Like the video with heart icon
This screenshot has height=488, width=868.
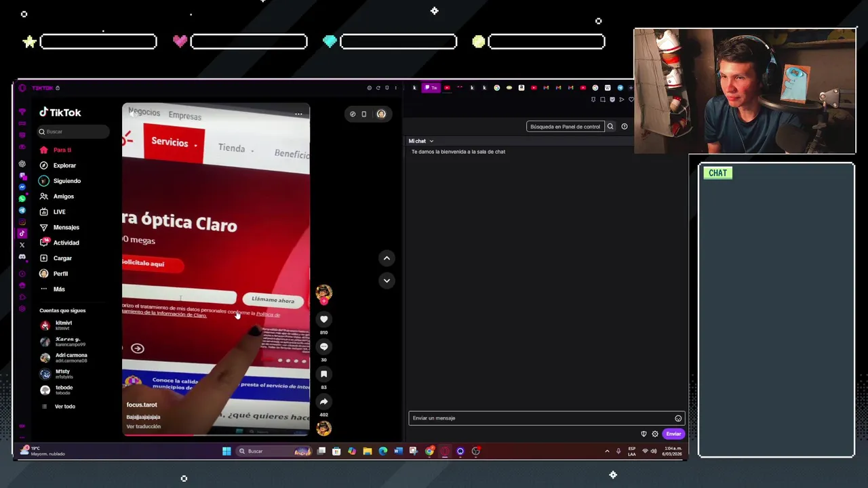(x=323, y=319)
